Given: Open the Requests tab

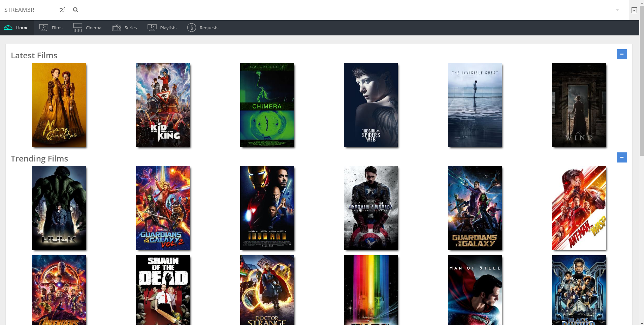Looking at the screenshot, I should (203, 28).
